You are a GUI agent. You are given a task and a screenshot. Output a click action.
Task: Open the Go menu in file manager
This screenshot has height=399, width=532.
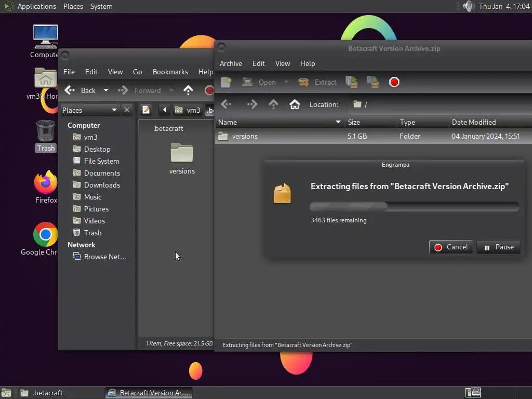(x=137, y=72)
